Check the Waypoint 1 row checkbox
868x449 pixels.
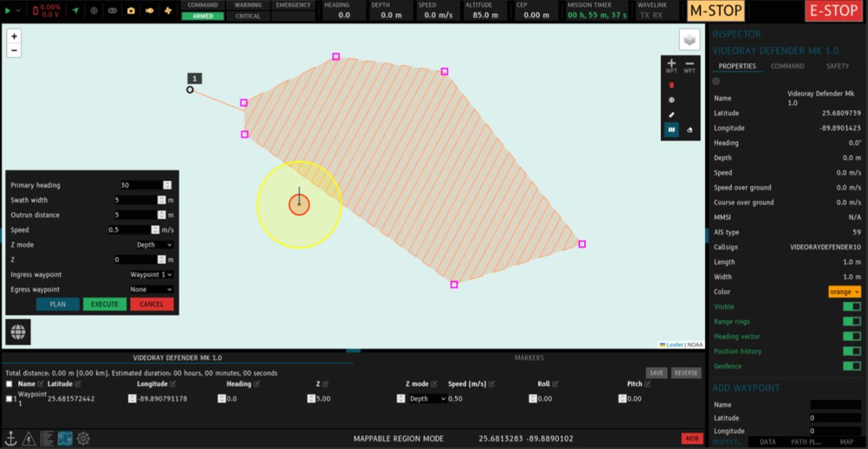(x=9, y=399)
